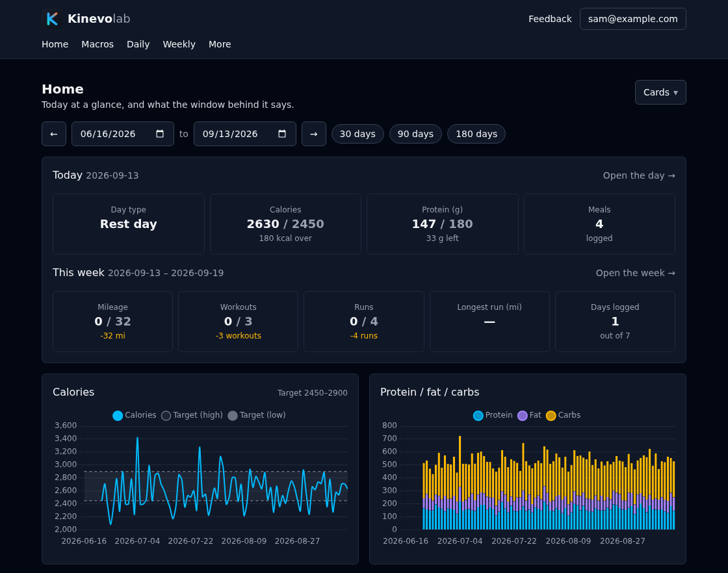Click the start date field 06/16/2026
728x573 pixels.
pyautogui.click(x=123, y=134)
